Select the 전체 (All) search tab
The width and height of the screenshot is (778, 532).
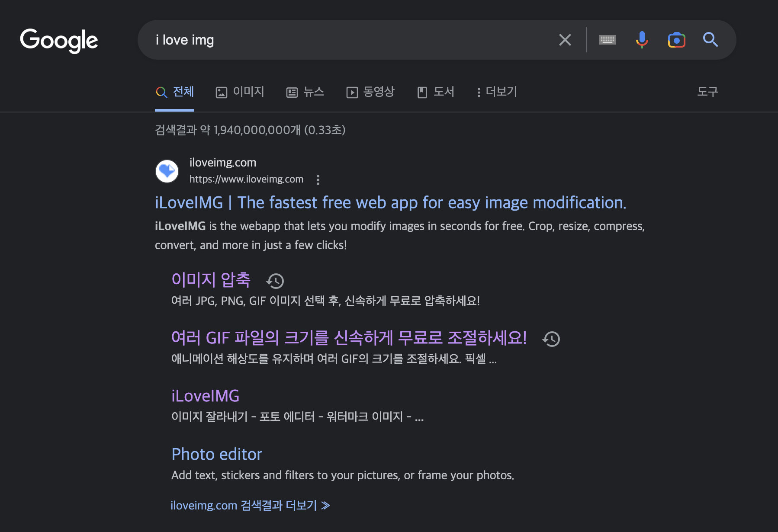174,92
